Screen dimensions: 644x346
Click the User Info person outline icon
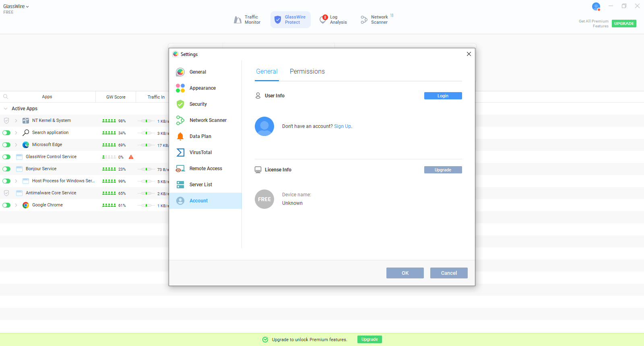coord(258,96)
